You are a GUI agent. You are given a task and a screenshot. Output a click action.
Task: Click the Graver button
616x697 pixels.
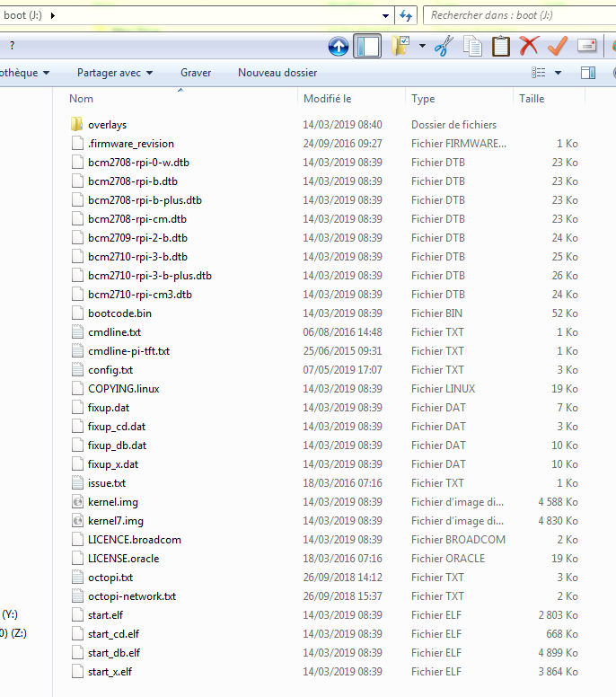coord(196,73)
